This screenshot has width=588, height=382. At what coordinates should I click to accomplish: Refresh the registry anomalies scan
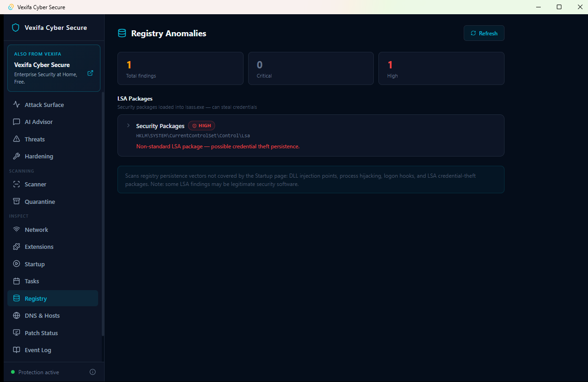[x=484, y=33]
